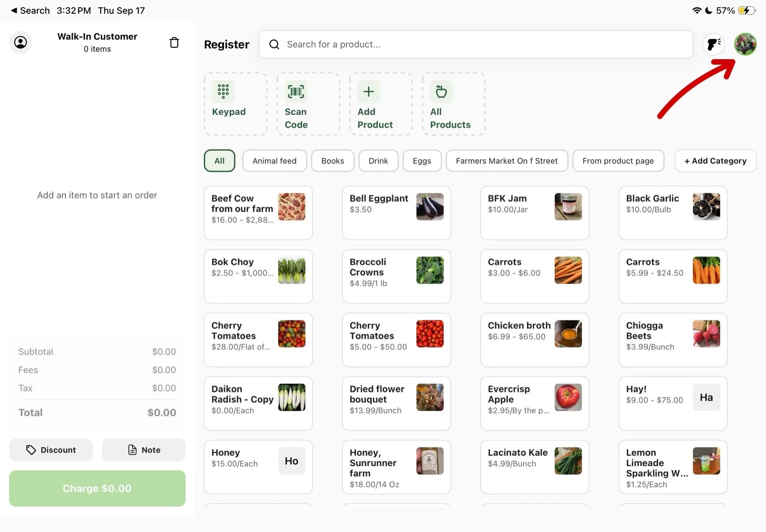Add a Note to the order
766x532 pixels.
coord(144,450)
